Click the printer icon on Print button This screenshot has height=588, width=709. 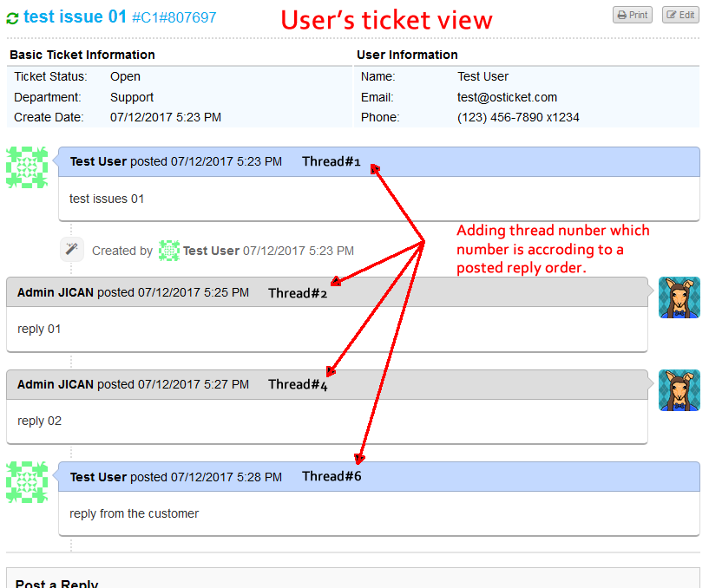[622, 14]
